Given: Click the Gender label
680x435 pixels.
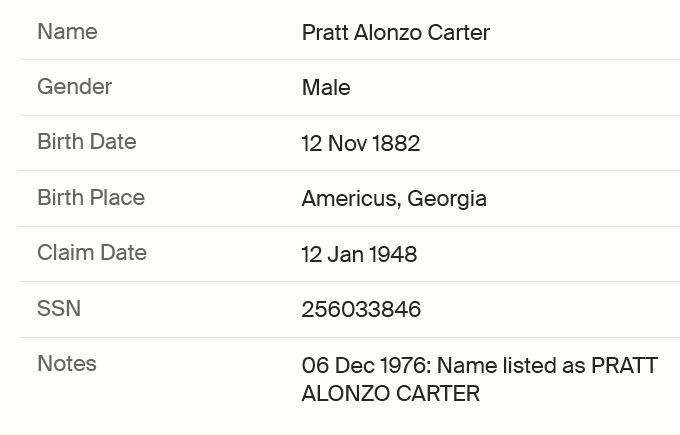Looking at the screenshot, I should 75,87.
